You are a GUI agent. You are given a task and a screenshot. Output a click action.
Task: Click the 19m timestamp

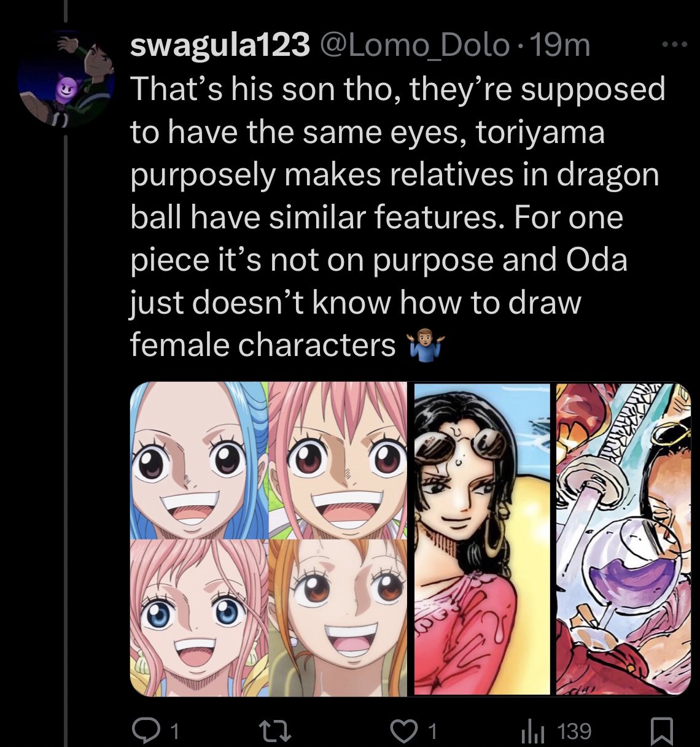pyautogui.click(x=559, y=46)
